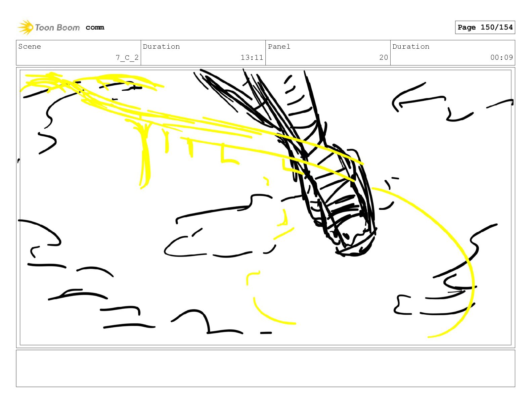This screenshot has width=532, height=411.
Task: Click the Duration label next to Scene
Action: click(x=161, y=46)
